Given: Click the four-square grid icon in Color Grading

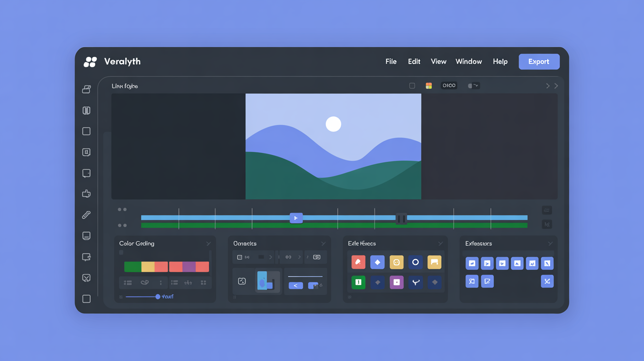Looking at the screenshot, I should coord(203,283).
